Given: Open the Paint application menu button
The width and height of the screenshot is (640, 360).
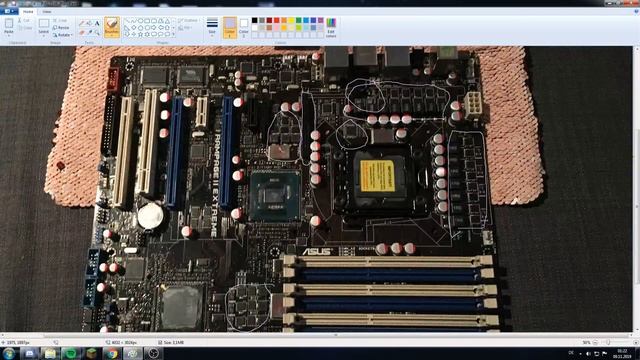Looking at the screenshot, I should (9, 11).
